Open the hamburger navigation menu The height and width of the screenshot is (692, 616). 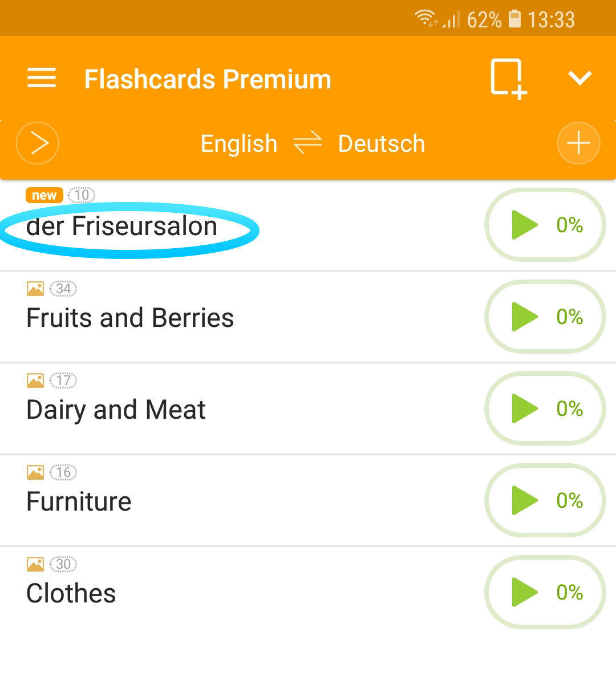point(42,78)
